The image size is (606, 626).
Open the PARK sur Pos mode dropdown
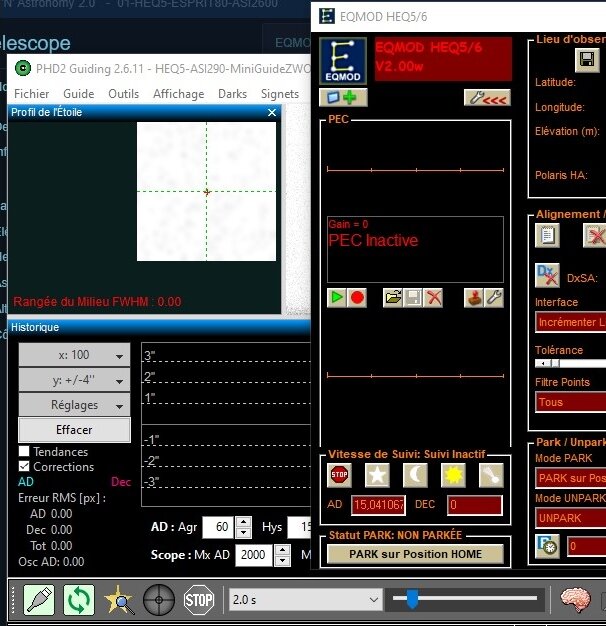tap(571, 478)
